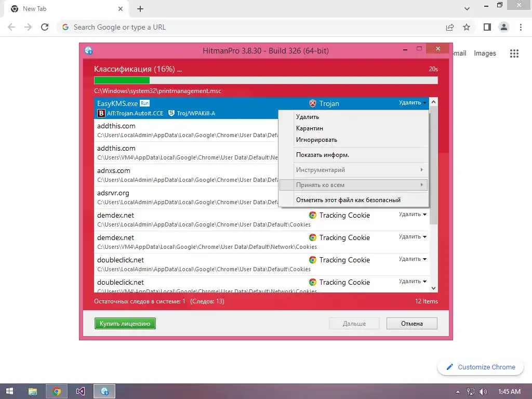The height and width of the screenshot is (399, 532).
Task: Click the Run badge beside EasyKMS.exe
Action: click(144, 103)
